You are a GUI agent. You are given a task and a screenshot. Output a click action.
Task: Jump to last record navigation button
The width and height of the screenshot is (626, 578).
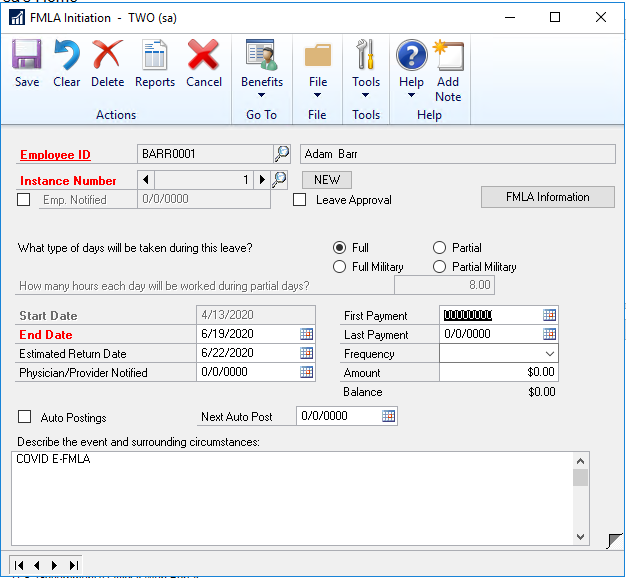[x=73, y=565]
